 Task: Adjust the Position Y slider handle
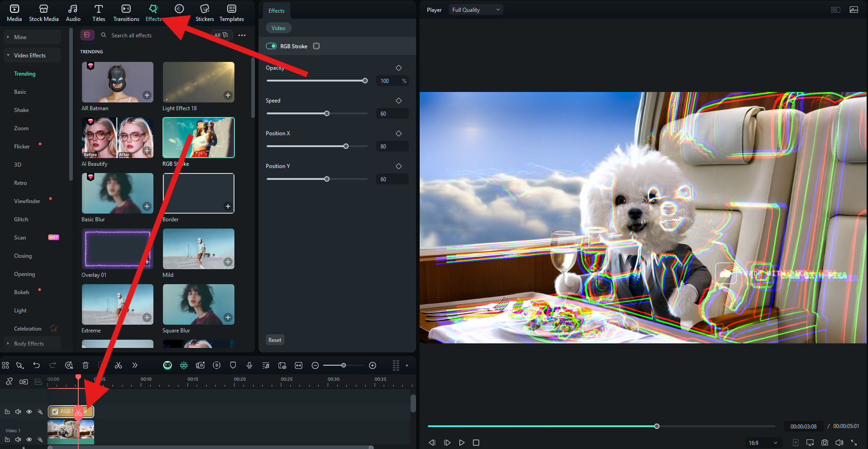click(x=327, y=179)
